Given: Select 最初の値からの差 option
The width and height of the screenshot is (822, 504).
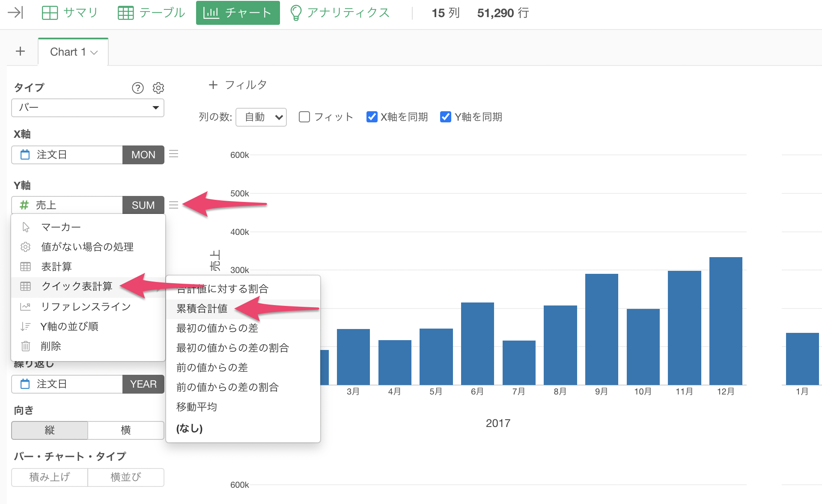Looking at the screenshot, I should pyautogui.click(x=243, y=328).
